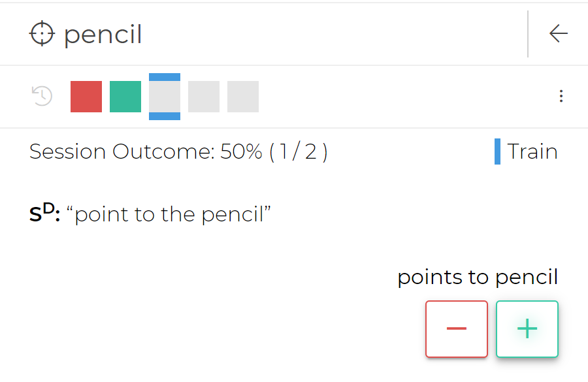Image resolution: width=588 pixels, height=382 pixels.
Task: Click the bold SD label
Action: [x=44, y=214]
